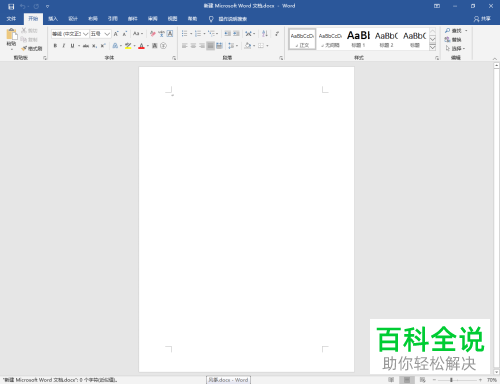Align text to the left
Image resolution: width=500 pixels, height=384 pixels.
(185, 46)
